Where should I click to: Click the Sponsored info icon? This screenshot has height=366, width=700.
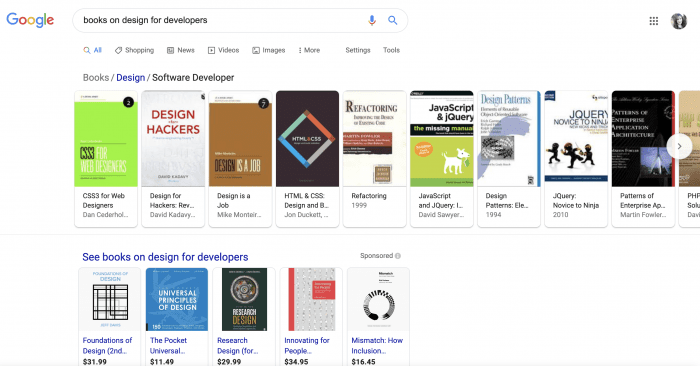pos(398,256)
